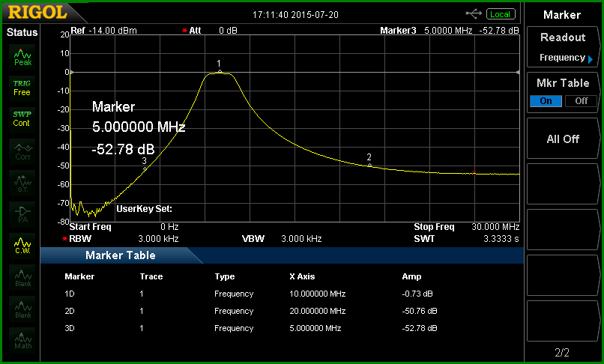Click the Marker menu title
This screenshot has height=364, width=604.
[562, 15]
